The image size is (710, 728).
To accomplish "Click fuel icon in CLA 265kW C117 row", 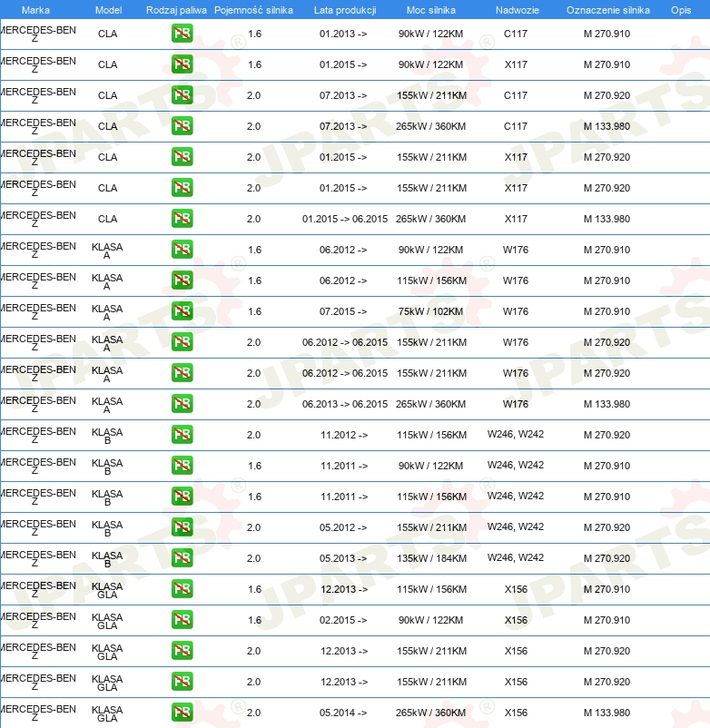I will (x=182, y=126).
